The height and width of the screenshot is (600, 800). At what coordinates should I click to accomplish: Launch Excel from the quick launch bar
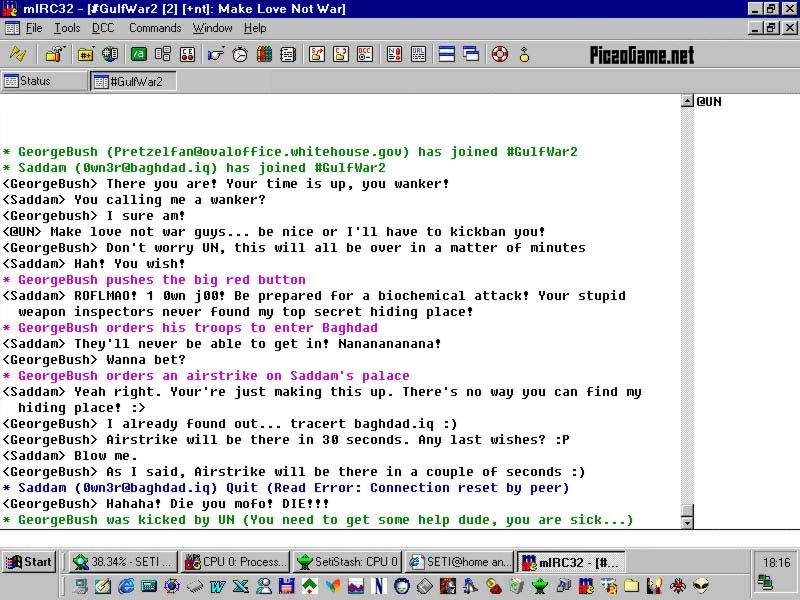[241, 586]
